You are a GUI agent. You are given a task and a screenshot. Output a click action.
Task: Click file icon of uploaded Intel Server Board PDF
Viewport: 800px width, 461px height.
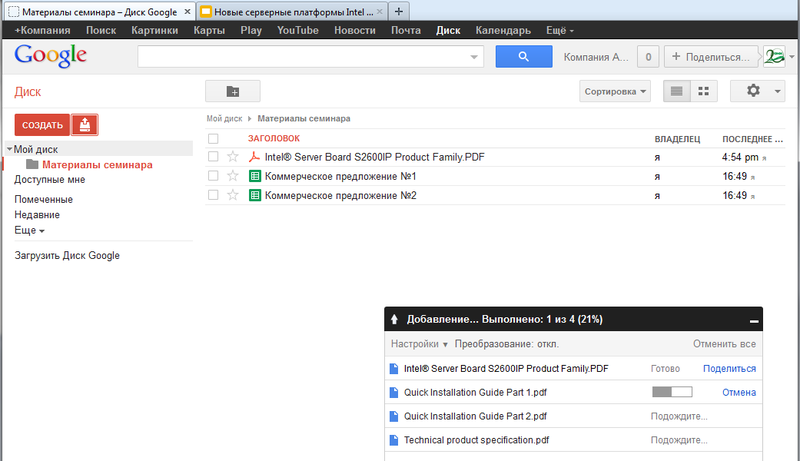(393, 368)
